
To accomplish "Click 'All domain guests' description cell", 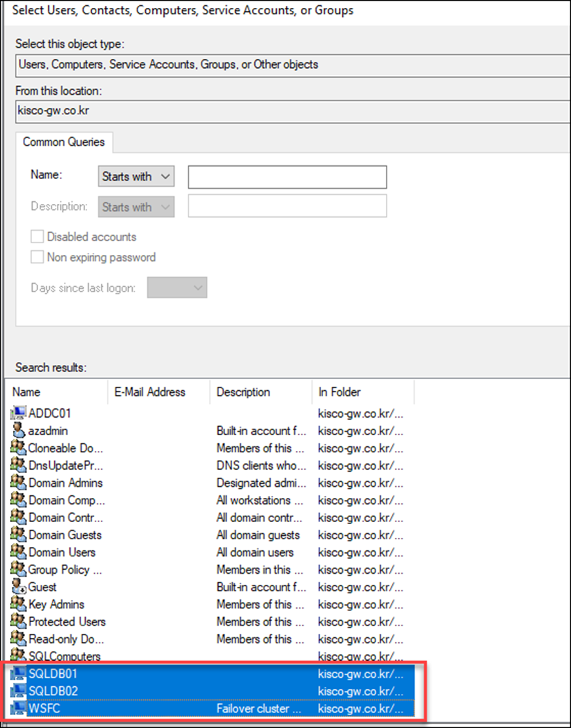I will pos(258,535).
